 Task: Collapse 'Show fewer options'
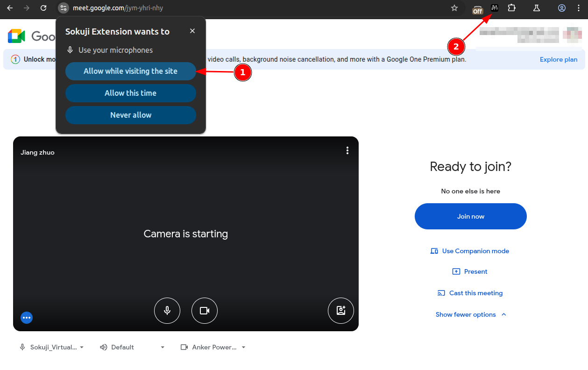[x=471, y=314]
